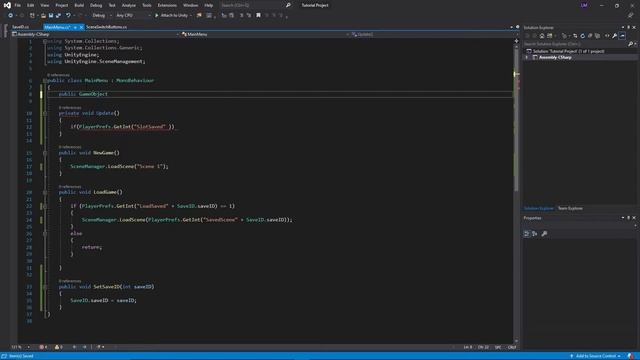The height and width of the screenshot is (360, 640).
Task: Click the Categorized icon in Properties panel
Action: coord(527,233)
